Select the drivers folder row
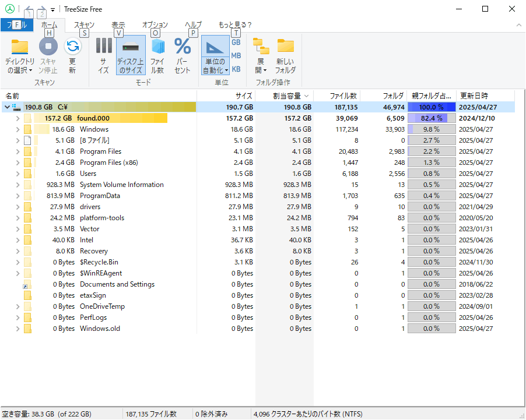This screenshot has width=526, height=420. pos(258,207)
